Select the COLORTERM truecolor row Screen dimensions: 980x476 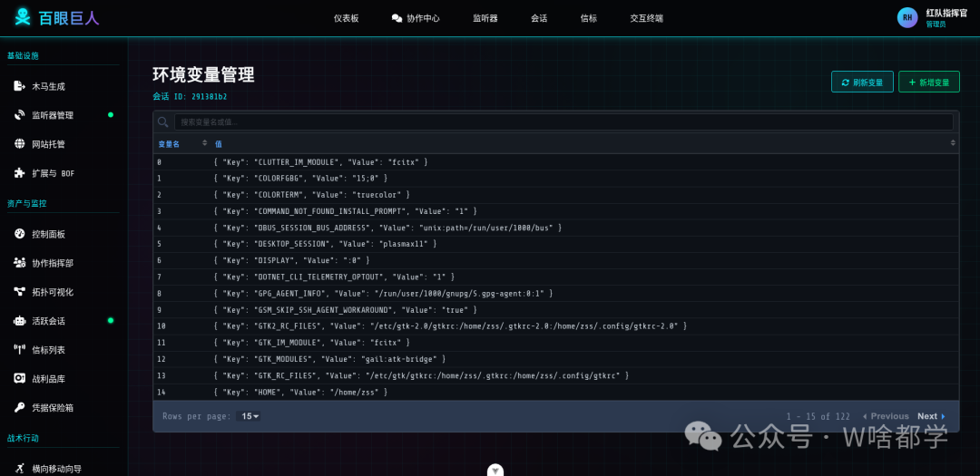point(556,195)
